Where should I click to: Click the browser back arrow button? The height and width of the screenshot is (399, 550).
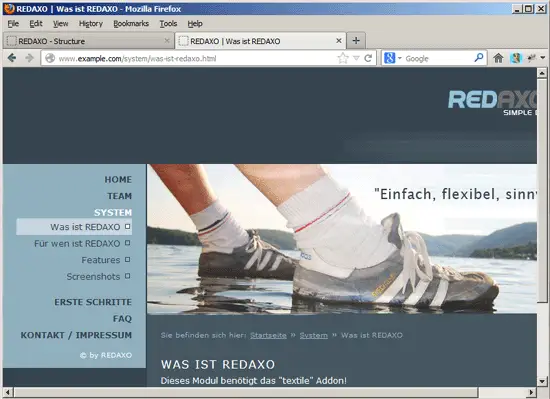[x=12, y=58]
